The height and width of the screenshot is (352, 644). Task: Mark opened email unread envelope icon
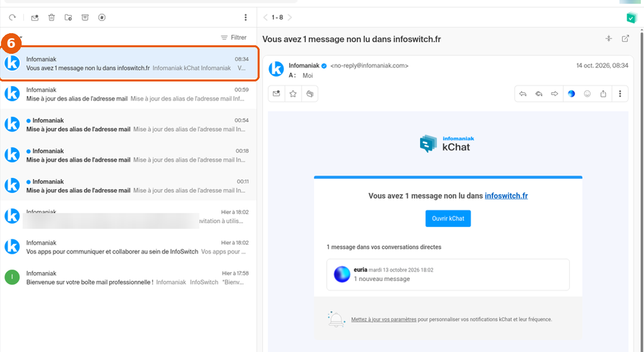[277, 94]
